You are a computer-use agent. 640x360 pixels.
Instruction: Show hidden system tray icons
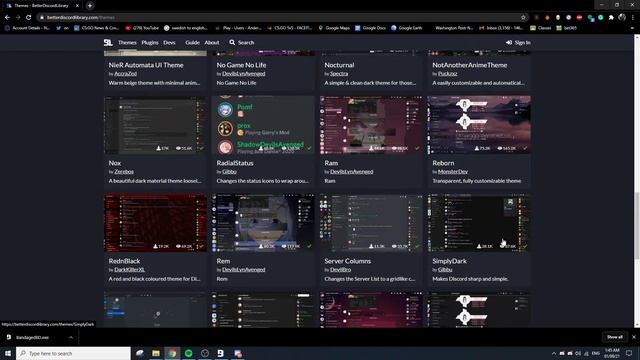[553, 353]
